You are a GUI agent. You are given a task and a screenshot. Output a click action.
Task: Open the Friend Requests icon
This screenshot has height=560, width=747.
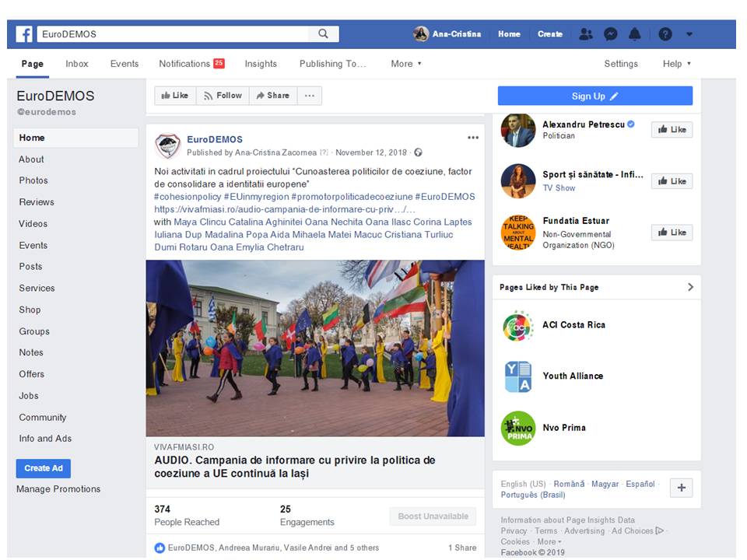[586, 34]
